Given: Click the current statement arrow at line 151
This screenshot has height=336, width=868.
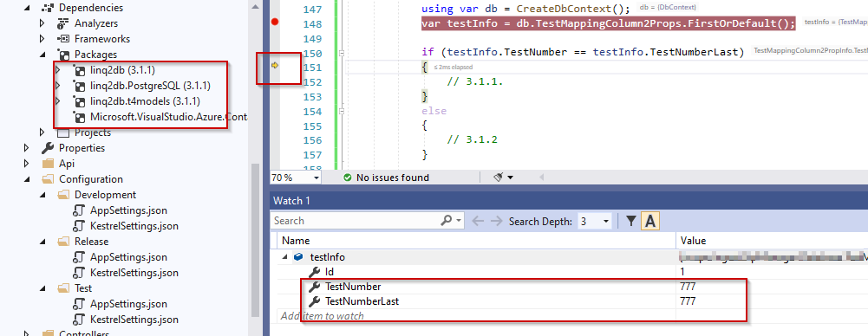Looking at the screenshot, I should [275, 67].
